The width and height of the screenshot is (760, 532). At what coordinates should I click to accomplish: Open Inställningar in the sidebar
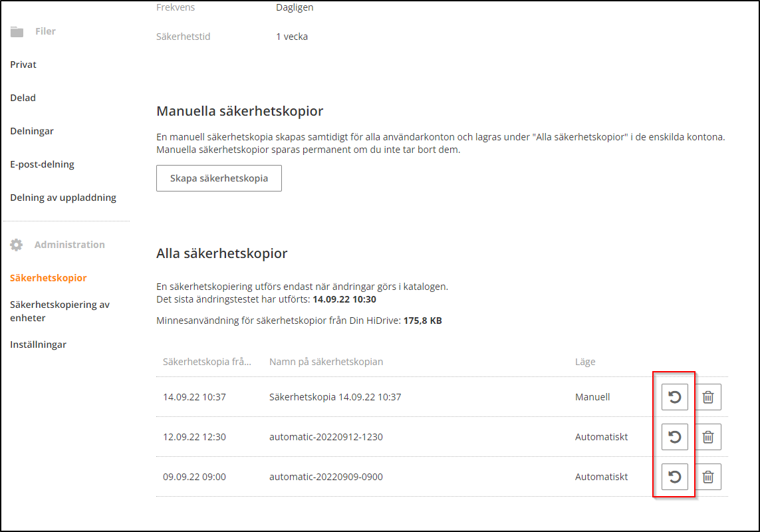pyautogui.click(x=38, y=344)
